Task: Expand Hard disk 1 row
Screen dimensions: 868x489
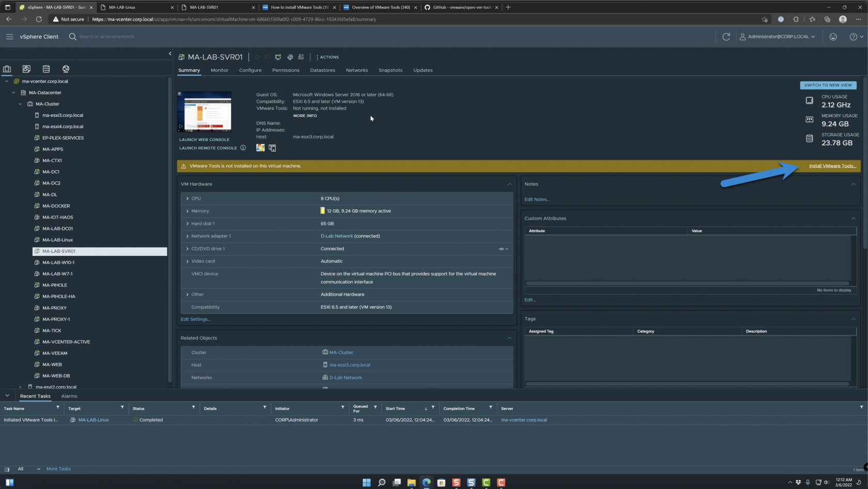Action: (187, 224)
